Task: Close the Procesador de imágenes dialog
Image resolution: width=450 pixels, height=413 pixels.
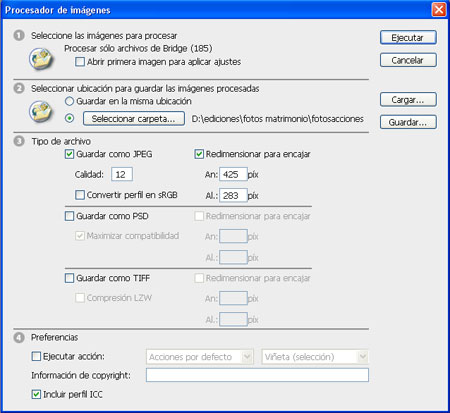Action: pos(439,9)
